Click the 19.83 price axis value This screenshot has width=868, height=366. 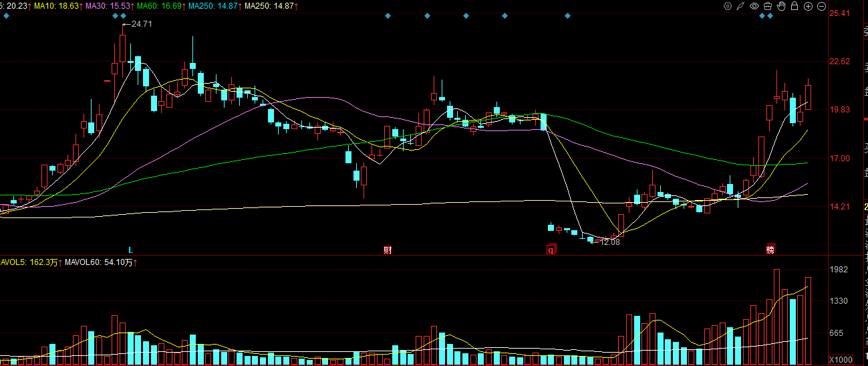coord(839,110)
